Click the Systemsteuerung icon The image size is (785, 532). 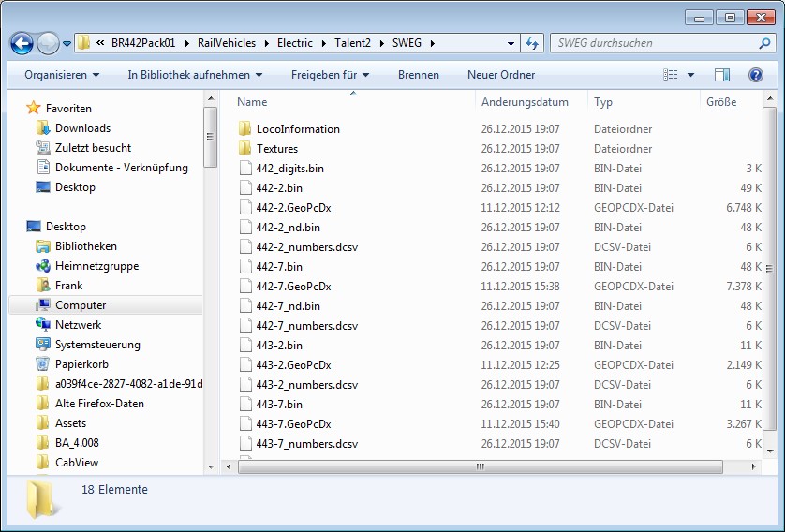pos(43,345)
